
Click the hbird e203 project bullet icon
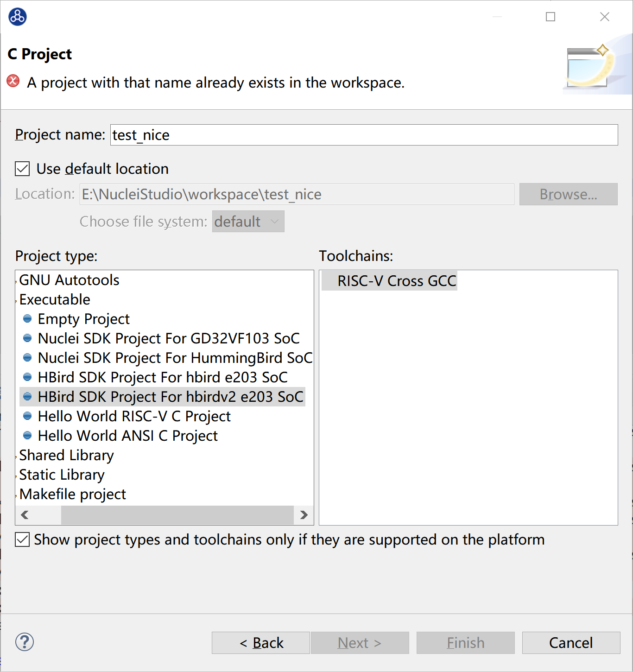click(27, 377)
